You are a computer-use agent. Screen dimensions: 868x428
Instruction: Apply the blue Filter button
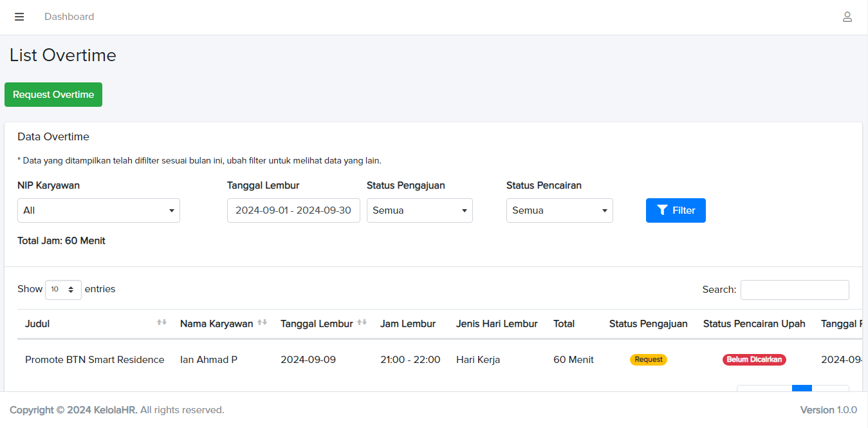pos(676,210)
